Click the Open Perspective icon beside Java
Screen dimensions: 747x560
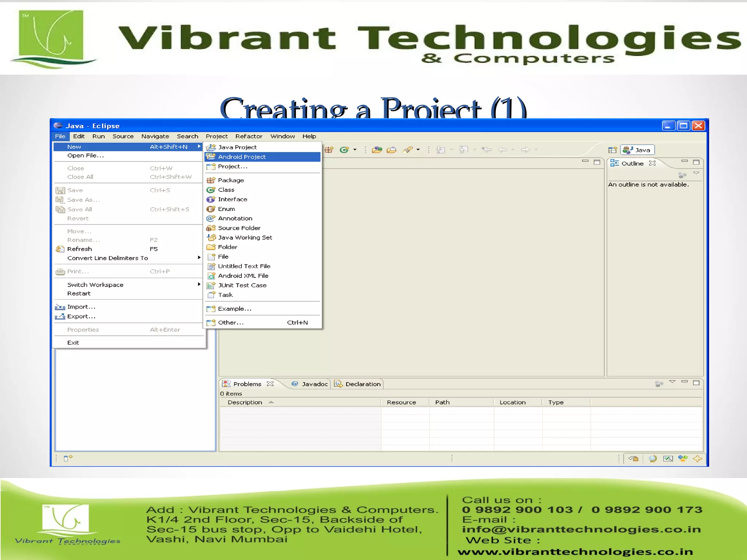point(612,150)
